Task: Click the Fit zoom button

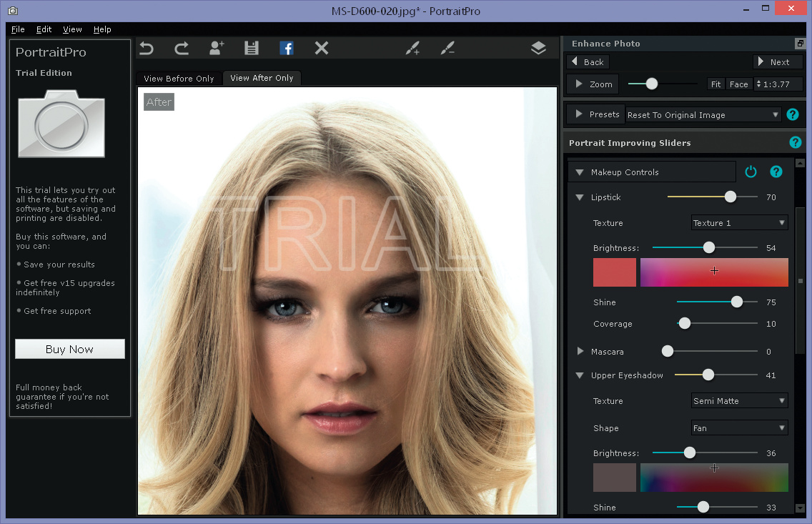Action: coord(716,84)
